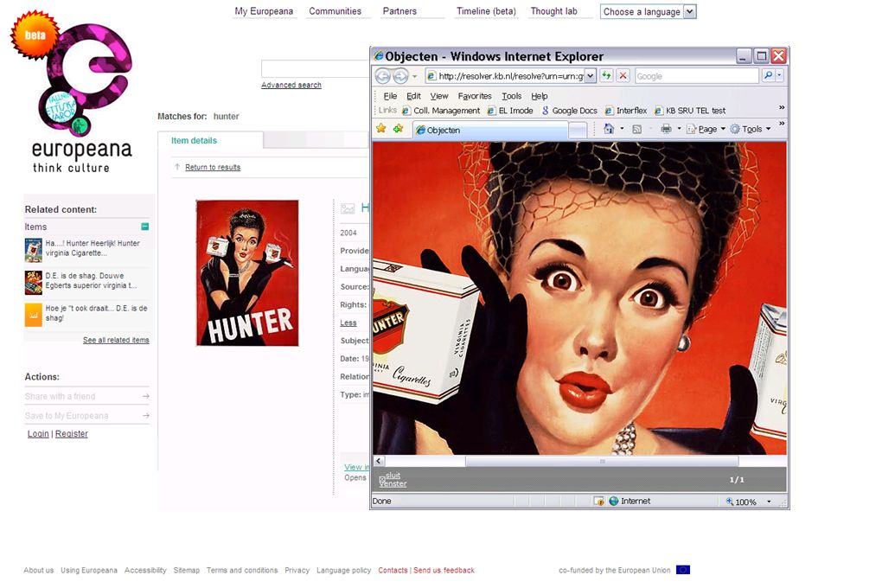Expand command bar overflow chevron
This screenshot has width=882, height=588.
coord(782,124)
